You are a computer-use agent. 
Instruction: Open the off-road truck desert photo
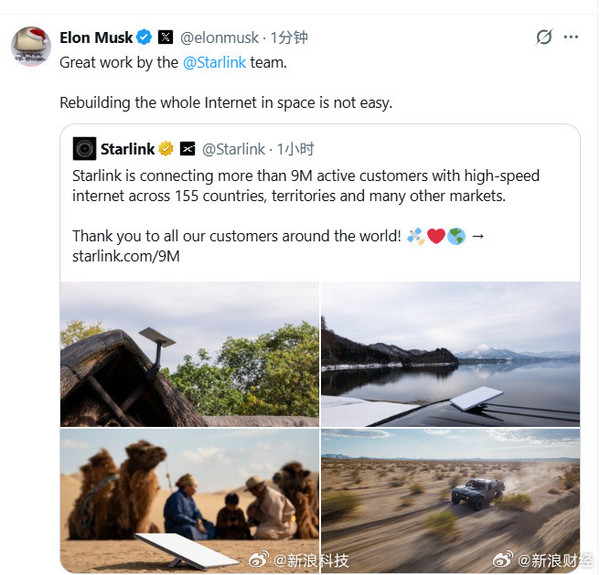(450, 500)
